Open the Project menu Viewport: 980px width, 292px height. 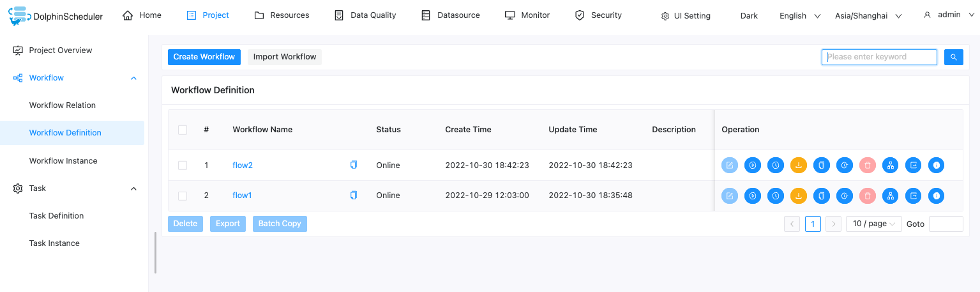pyautogui.click(x=207, y=15)
